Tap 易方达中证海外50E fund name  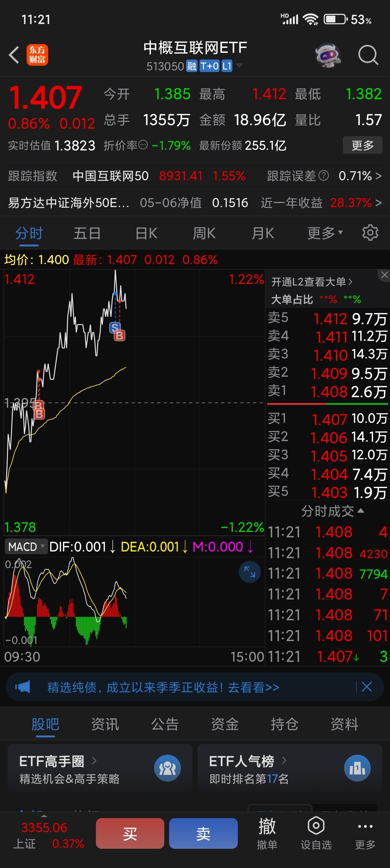click(69, 203)
